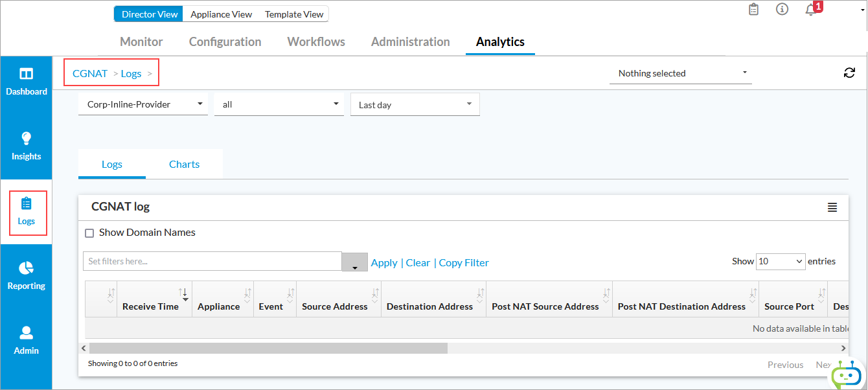This screenshot has width=868, height=390.
Task: Open notifications bell icon
Action: [x=810, y=10]
